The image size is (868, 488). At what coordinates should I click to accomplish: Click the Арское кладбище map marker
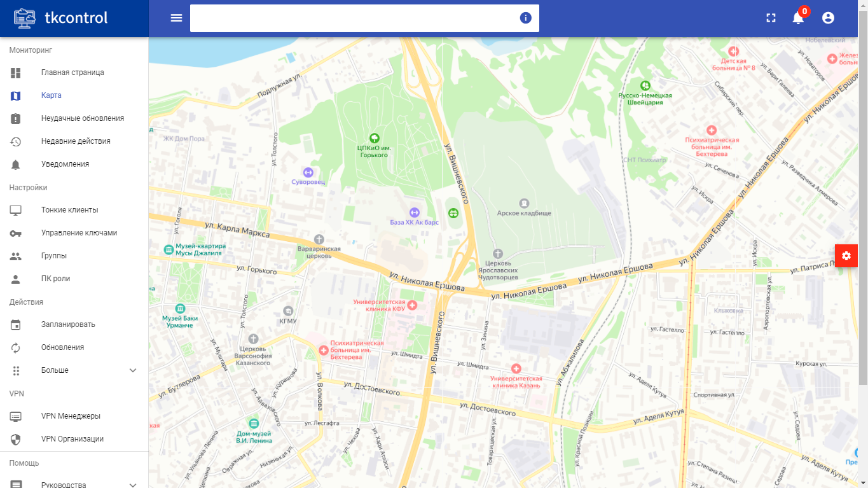tap(524, 203)
